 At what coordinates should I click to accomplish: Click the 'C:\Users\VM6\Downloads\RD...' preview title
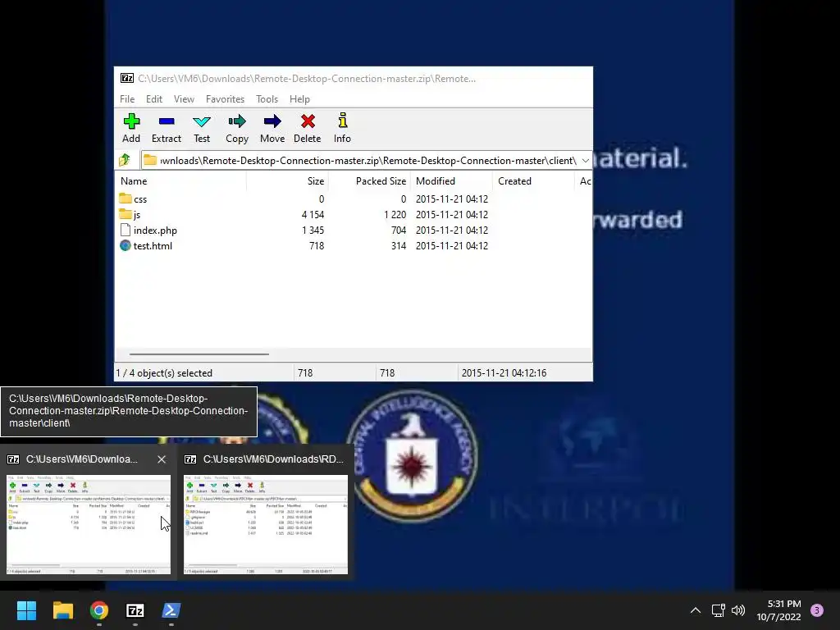[x=273, y=459]
